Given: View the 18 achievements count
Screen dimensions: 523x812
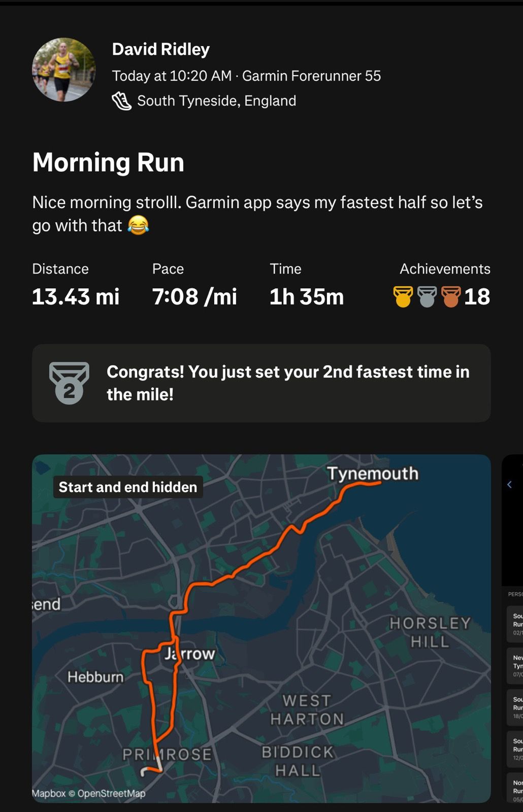Looking at the screenshot, I should (477, 297).
